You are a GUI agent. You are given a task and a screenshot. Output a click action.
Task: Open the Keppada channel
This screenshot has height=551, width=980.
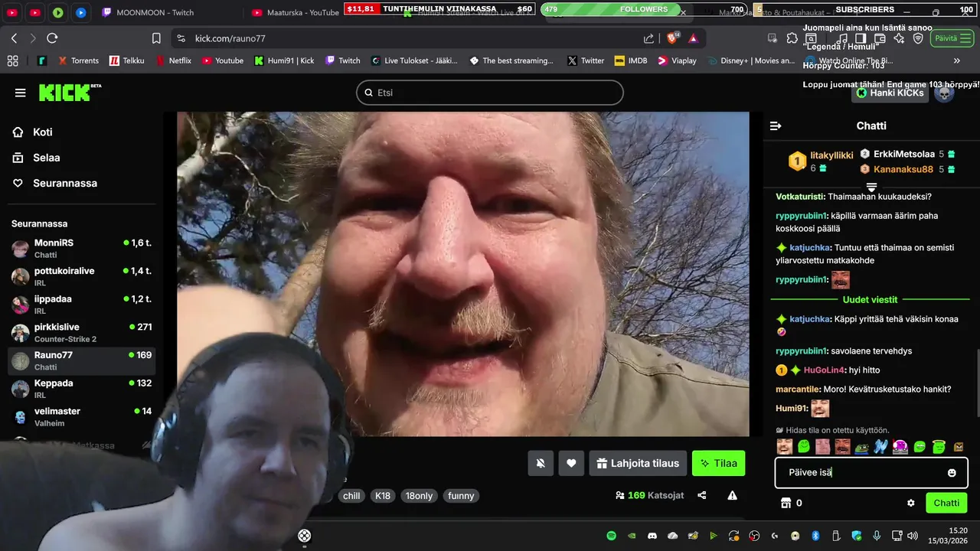[82, 389]
